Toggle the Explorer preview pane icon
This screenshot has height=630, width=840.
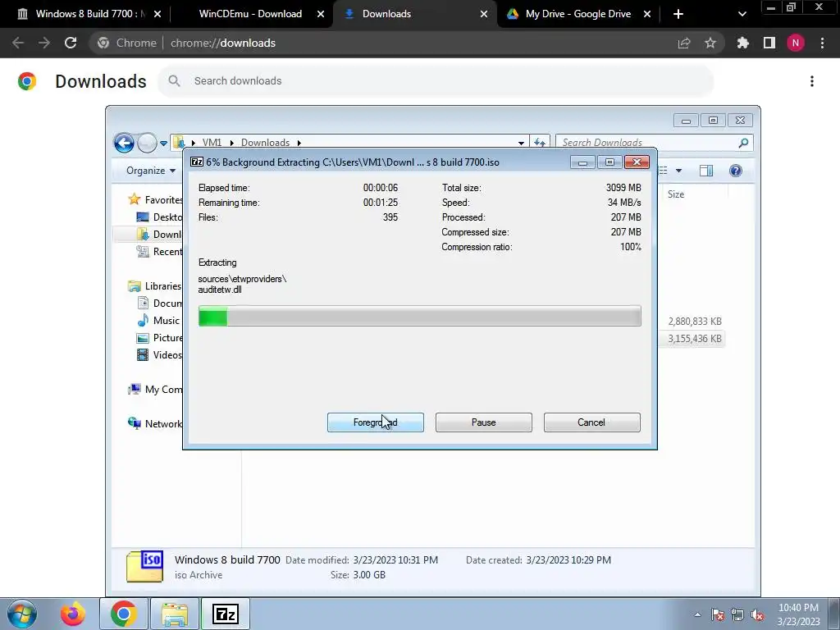[x=706, y=171]
